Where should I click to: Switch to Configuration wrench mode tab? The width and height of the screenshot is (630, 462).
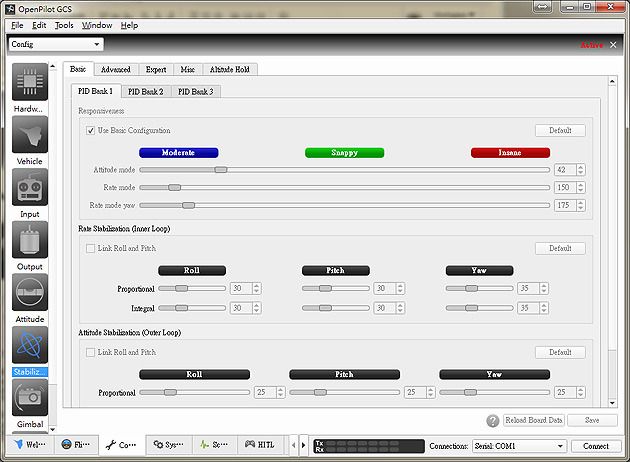point(121,445)
